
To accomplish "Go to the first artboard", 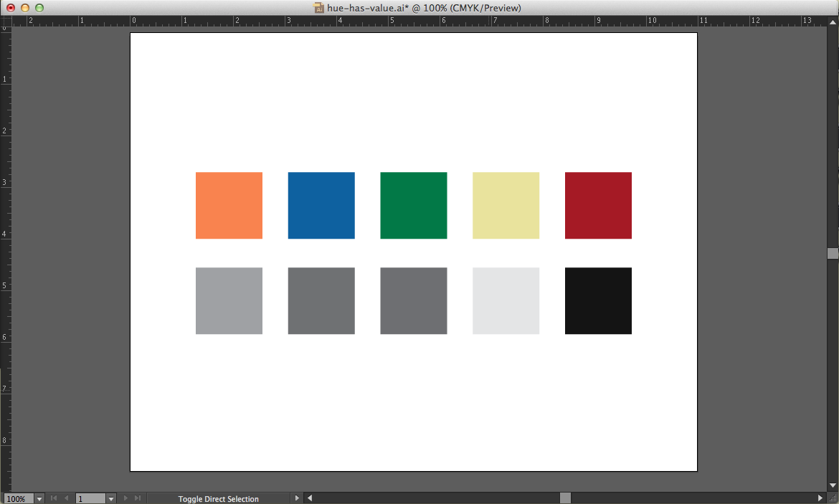I will click(x=53, y=498).
